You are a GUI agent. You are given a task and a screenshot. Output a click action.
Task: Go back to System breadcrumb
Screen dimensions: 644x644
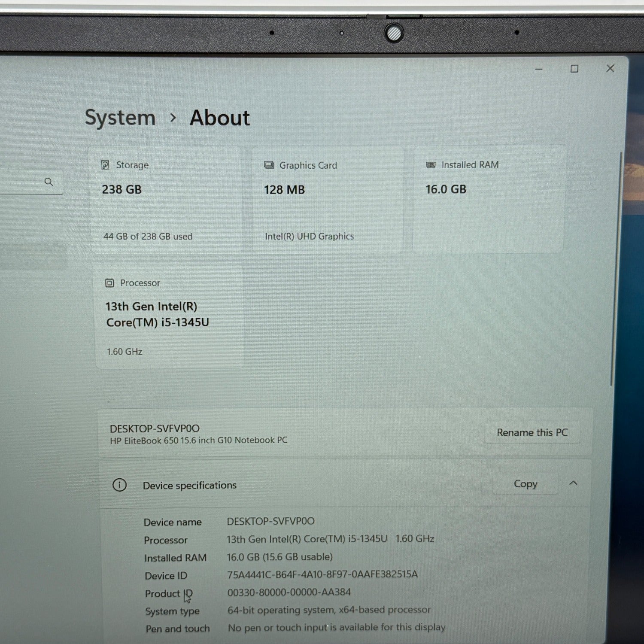tap(120, 118)
